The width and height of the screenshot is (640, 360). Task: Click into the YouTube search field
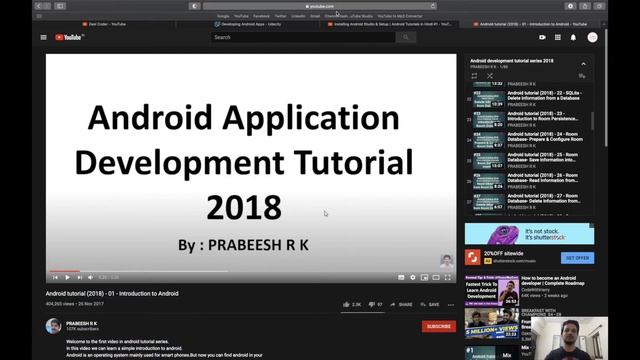click(x=303, y=37)
